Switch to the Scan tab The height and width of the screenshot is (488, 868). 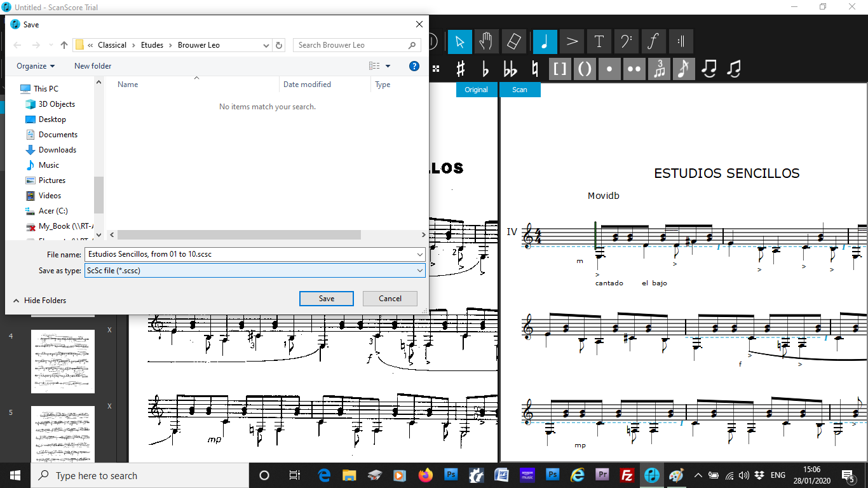point(520,90)
